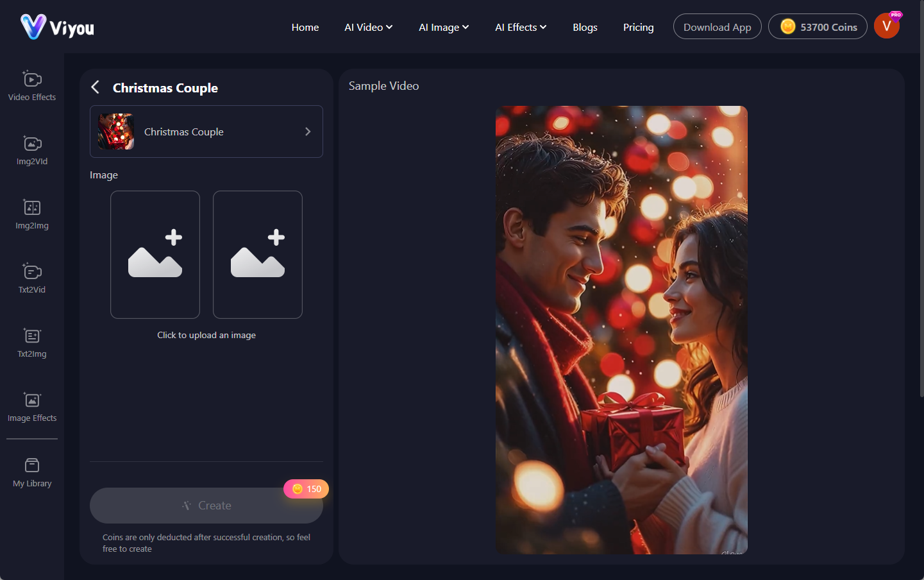924x580 pixels.
Task: Click the back arrow beside Christmas Couple
Action: 96,87
